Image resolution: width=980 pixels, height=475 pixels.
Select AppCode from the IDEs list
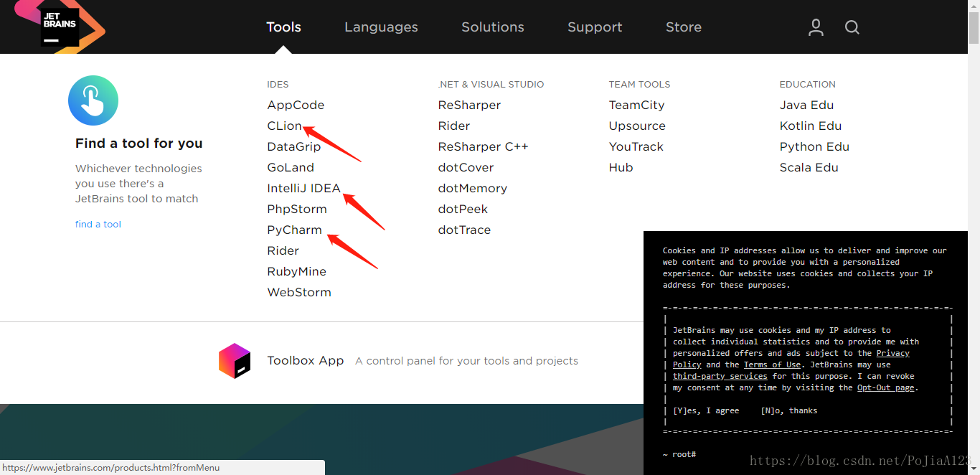[x=296, y=105]
